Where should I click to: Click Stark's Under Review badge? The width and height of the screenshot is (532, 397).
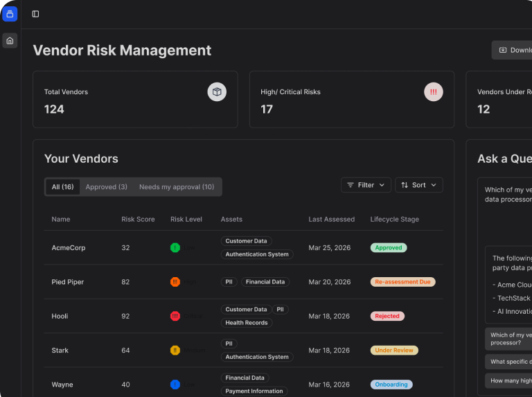coord(394,350)
